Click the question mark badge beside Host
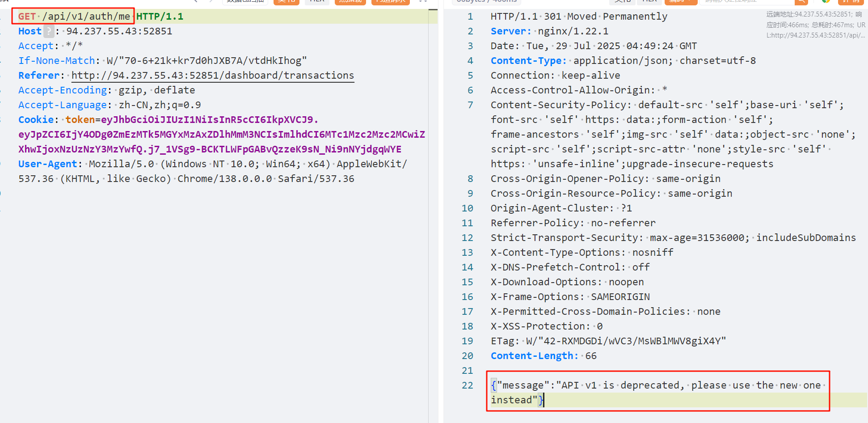868x423 pixels. coord(49,31)
